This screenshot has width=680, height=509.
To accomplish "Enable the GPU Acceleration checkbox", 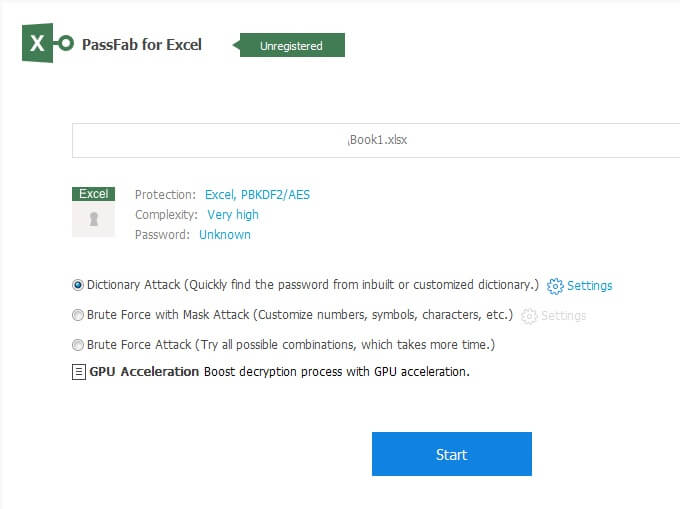I will 79,372.
